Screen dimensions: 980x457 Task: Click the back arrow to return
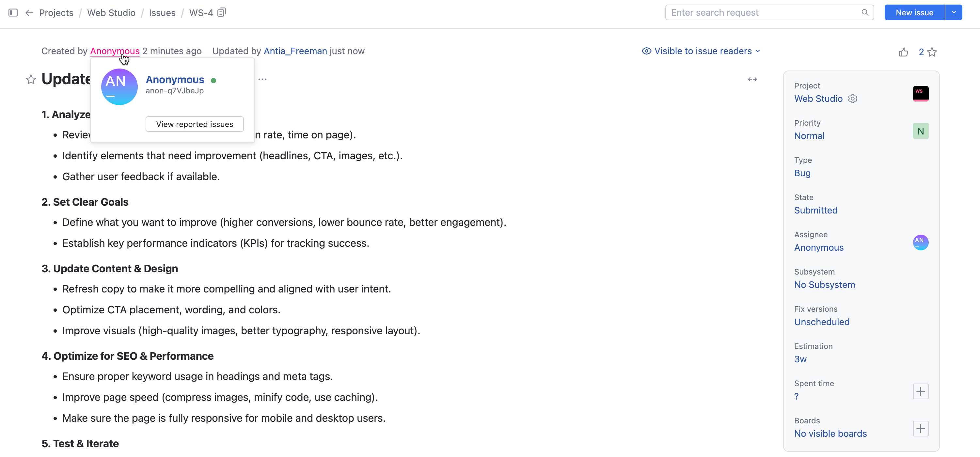(x=29, y=12)
